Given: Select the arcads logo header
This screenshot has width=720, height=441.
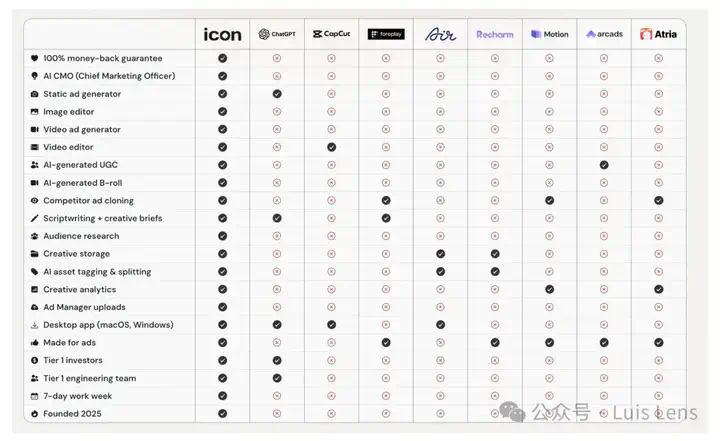Looking at the screenshot, I should [x=604, y=34].
